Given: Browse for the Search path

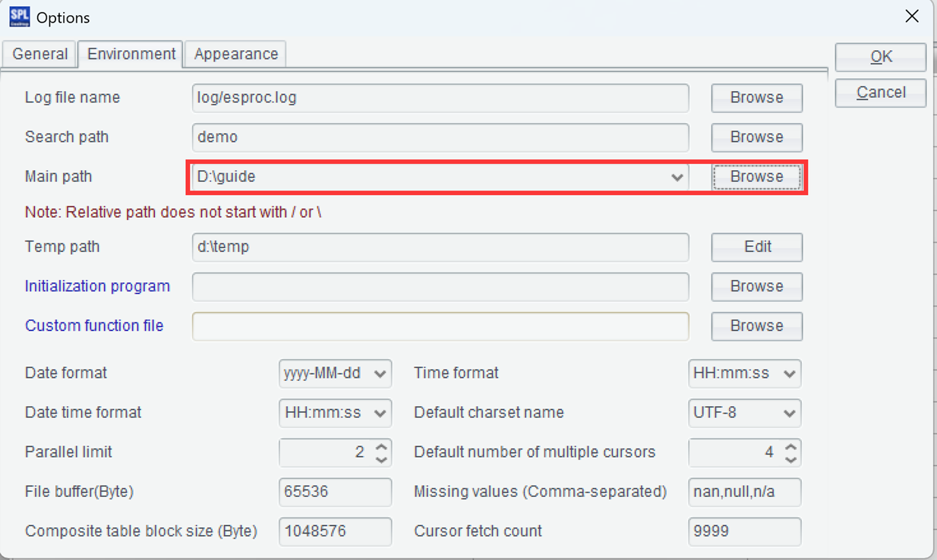Looking at the screenshot, I should pos(756,137).
